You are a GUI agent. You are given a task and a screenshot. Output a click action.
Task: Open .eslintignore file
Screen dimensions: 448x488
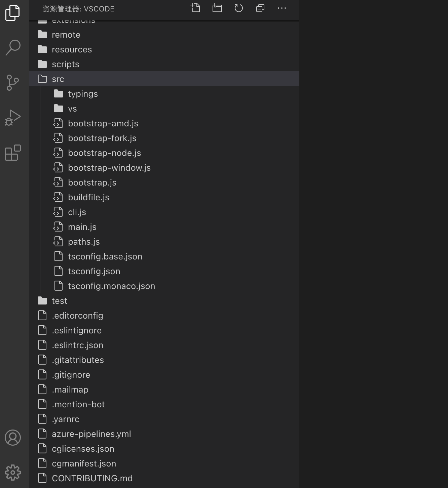coord(164,330)
